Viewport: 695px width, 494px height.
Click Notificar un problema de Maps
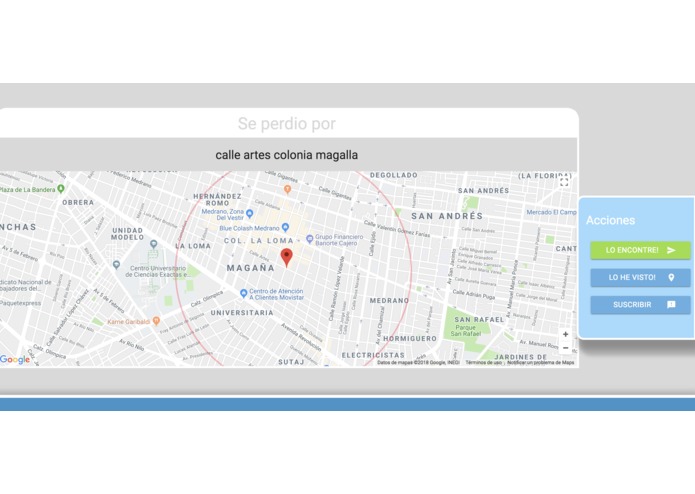pos(540,362)
